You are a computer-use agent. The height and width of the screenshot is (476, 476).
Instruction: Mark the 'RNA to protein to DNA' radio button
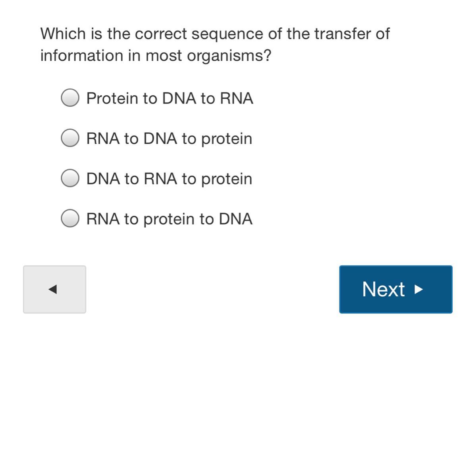[x=70, y=218]
